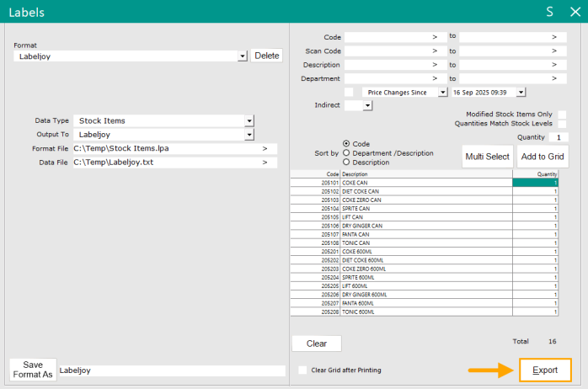Click lookup arrow in Description from field
The height and width of the screenshot is (389, 588).
point(435,65)
